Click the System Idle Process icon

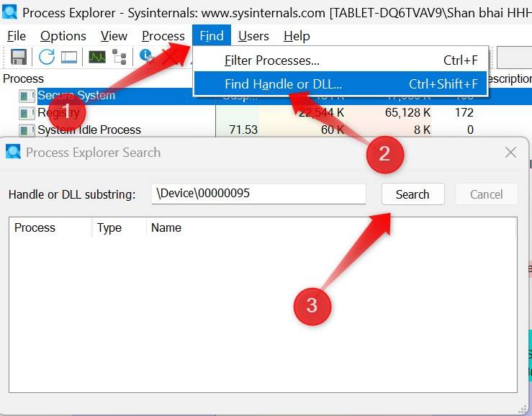[27, 130]
